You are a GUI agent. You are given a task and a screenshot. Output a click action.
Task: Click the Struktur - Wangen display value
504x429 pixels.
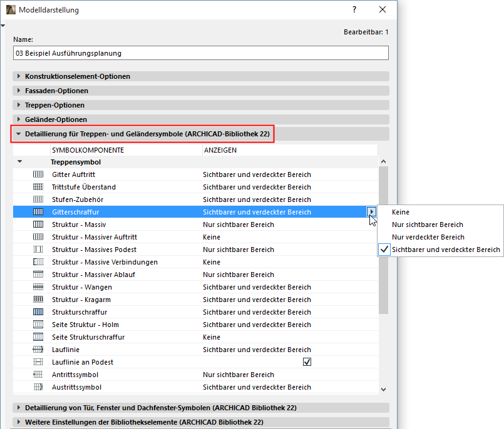(x=257, y=287)
